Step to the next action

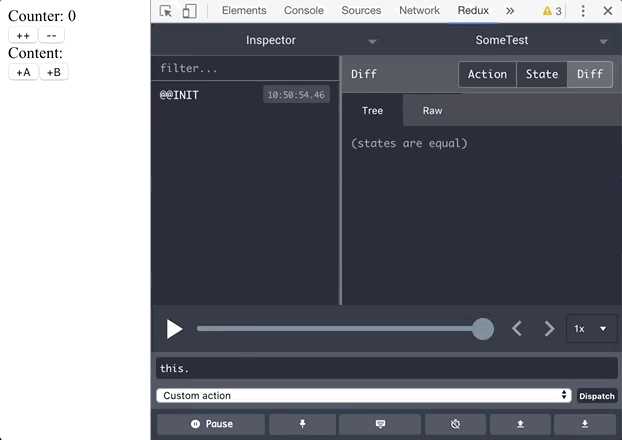(549, 329)
